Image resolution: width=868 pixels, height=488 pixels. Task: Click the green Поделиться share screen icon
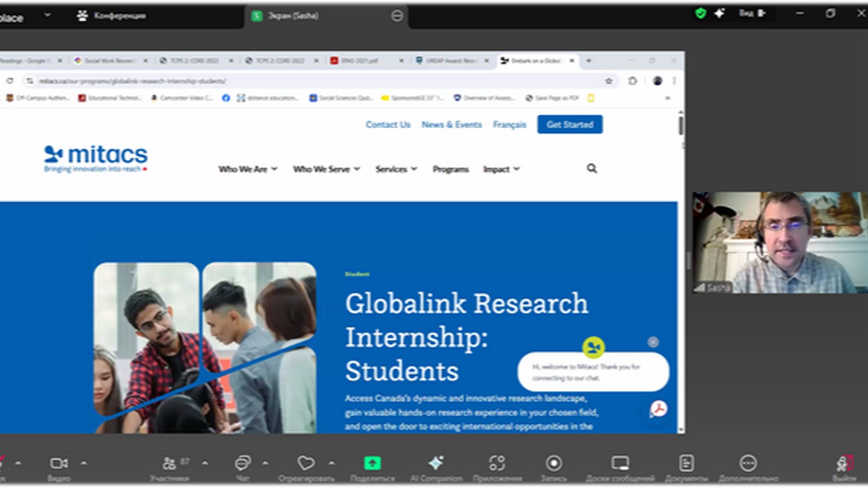(372, 463)
